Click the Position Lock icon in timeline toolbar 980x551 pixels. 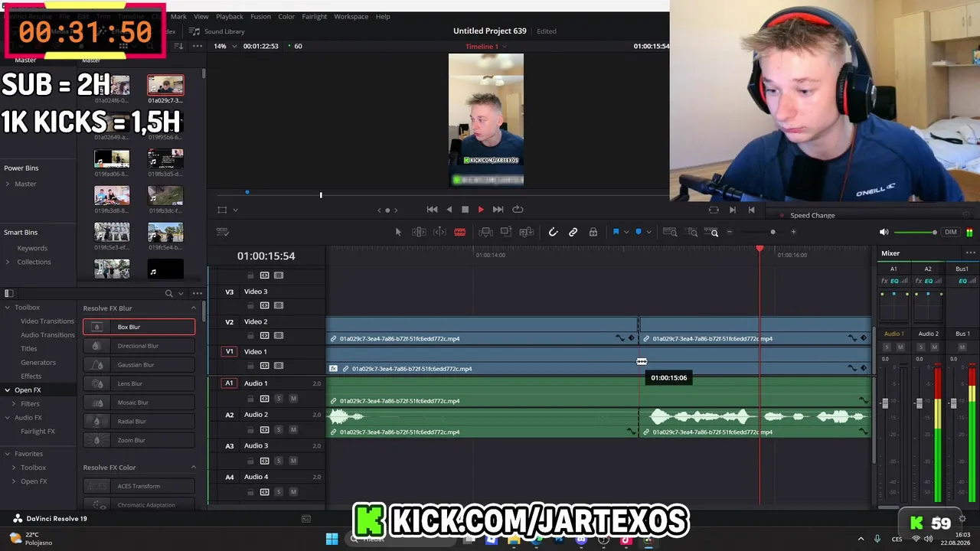pyautogui.click(x=593, y=232)
